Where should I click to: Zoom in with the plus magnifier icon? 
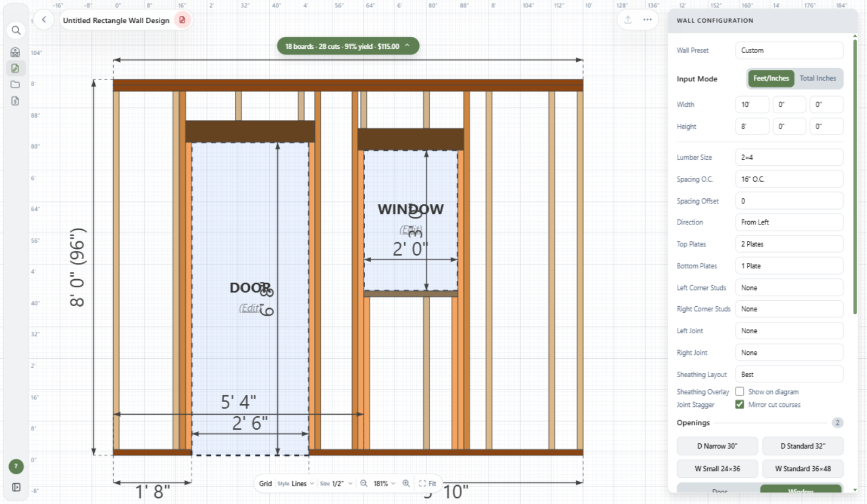(x=406, y=483)
